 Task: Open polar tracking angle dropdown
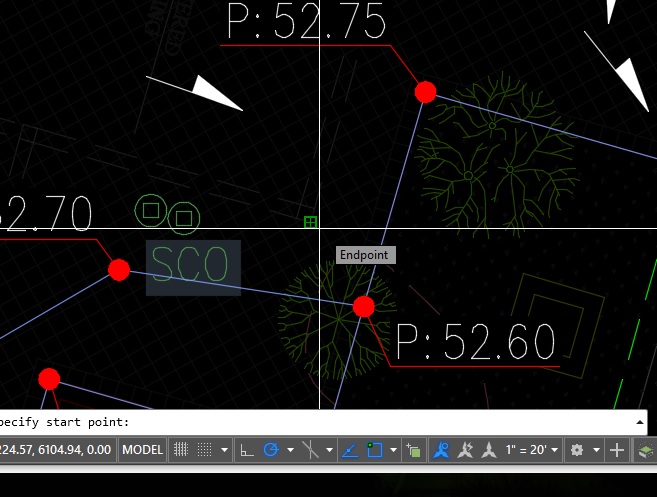click(290, 450)
